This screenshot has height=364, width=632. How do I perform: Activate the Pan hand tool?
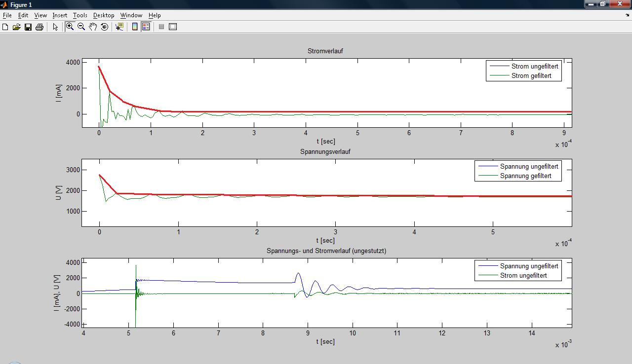[93, 27]
